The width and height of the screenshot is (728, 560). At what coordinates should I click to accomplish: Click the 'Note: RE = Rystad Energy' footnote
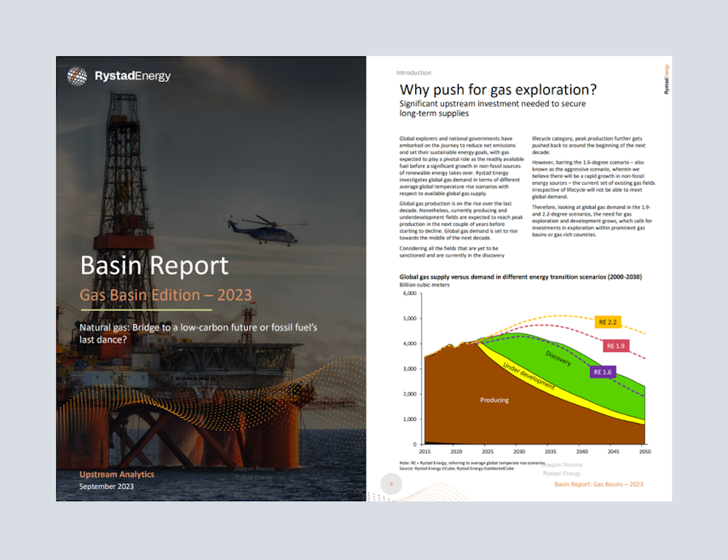(471, 463)
